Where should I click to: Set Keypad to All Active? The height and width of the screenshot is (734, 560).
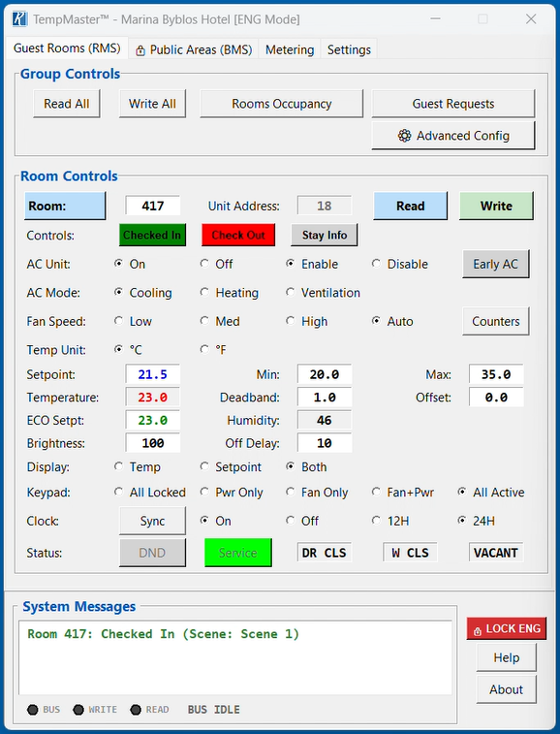tap(491, 493)
